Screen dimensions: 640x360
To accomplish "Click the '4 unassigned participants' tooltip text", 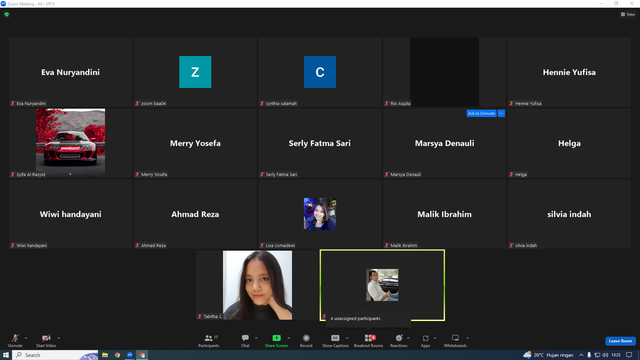I will point(355,318).
